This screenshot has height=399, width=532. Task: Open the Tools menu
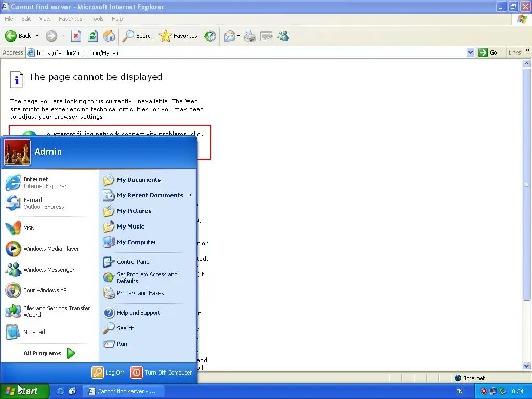click(x=97, y=19)
